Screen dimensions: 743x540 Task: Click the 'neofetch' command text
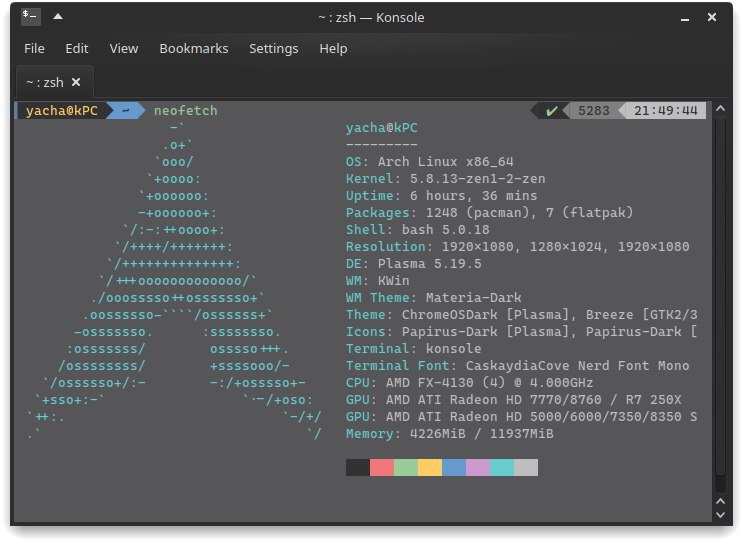tap(186, 111)
